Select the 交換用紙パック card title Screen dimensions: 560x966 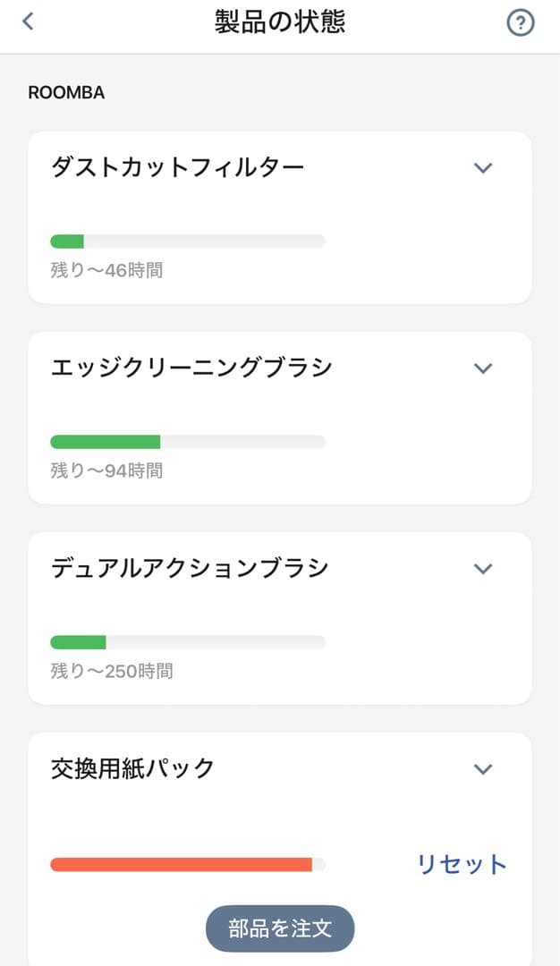click(132, 767)
